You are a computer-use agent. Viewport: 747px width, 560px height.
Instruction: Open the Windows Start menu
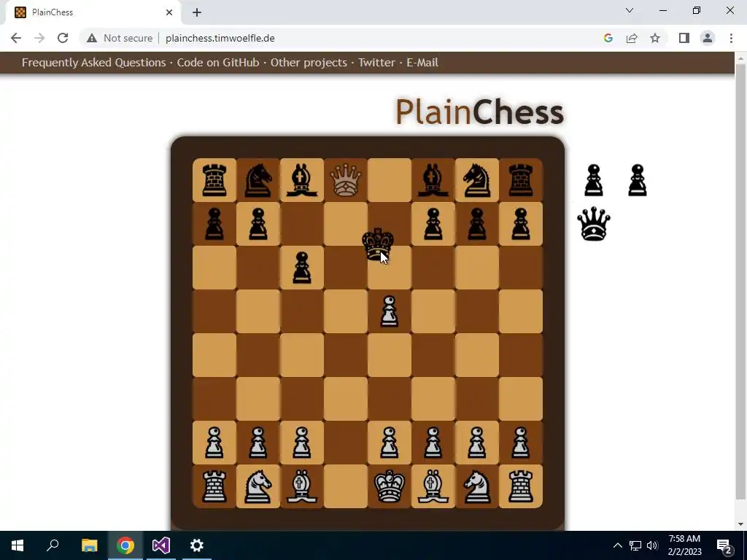click(18, 545)
